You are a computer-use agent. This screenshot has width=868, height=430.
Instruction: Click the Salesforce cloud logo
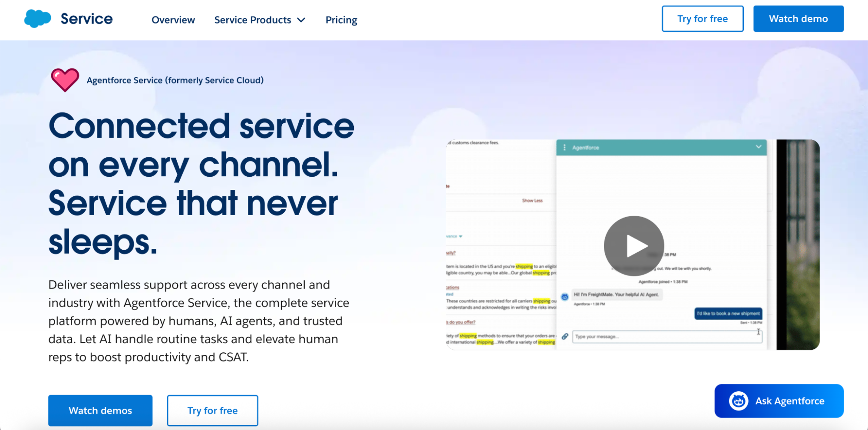pos(37,18)
